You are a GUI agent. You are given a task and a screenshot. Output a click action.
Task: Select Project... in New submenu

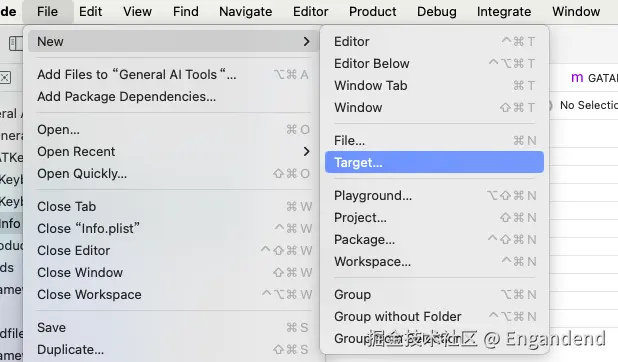pos(434,218)
